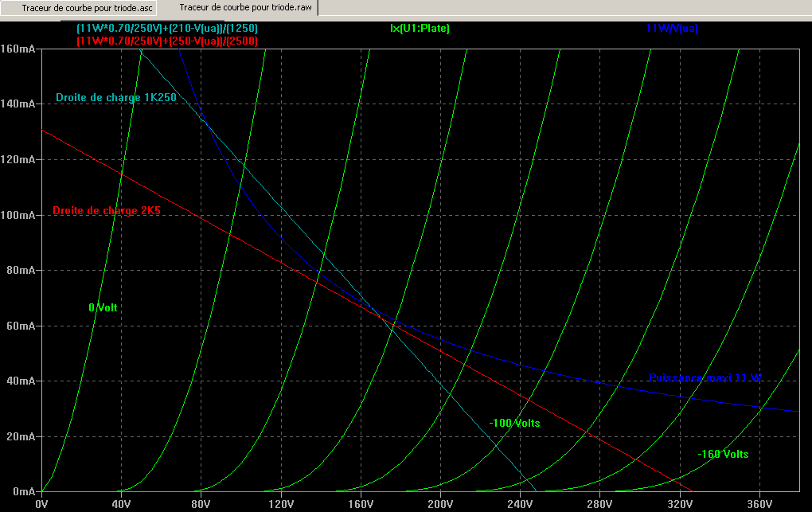Screen dimensions: 812x512
Task: Click the 140mA vertical axis label
Action: (x=18, y=104)
